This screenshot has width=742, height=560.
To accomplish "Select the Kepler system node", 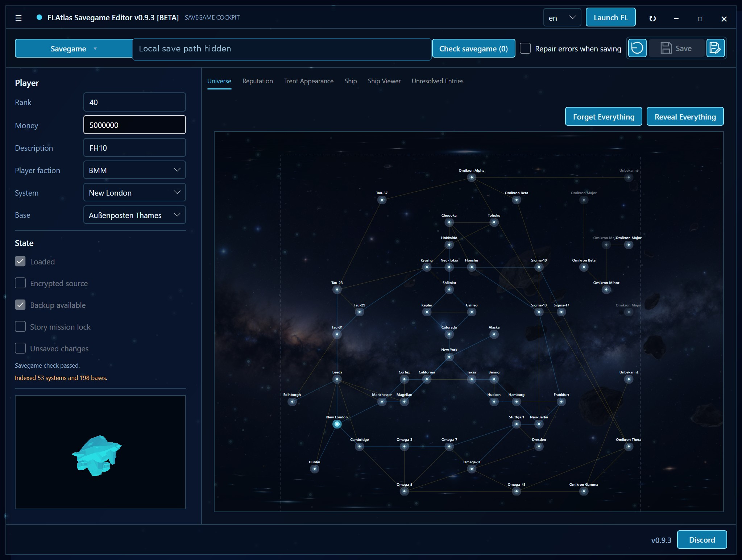I will (427, 312).
